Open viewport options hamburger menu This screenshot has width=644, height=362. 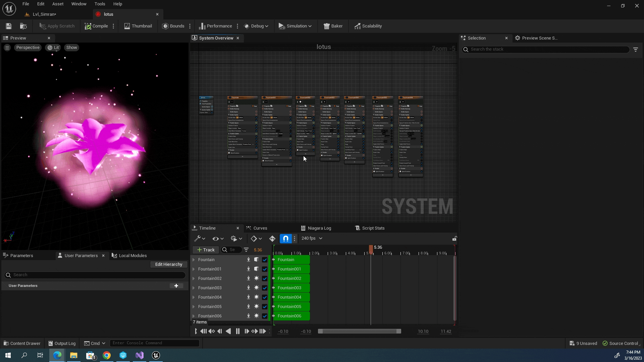(7, 48)
